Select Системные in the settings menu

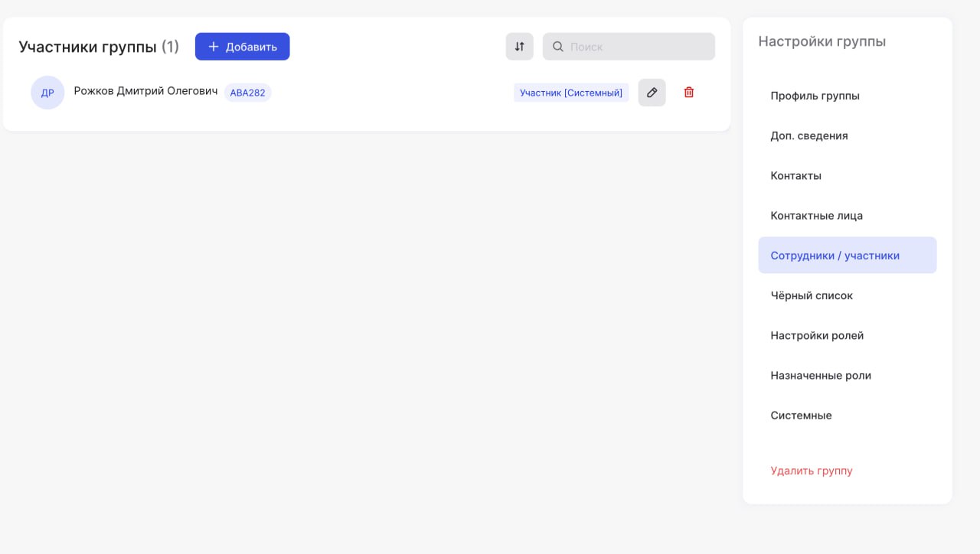[x=801, y=415]
